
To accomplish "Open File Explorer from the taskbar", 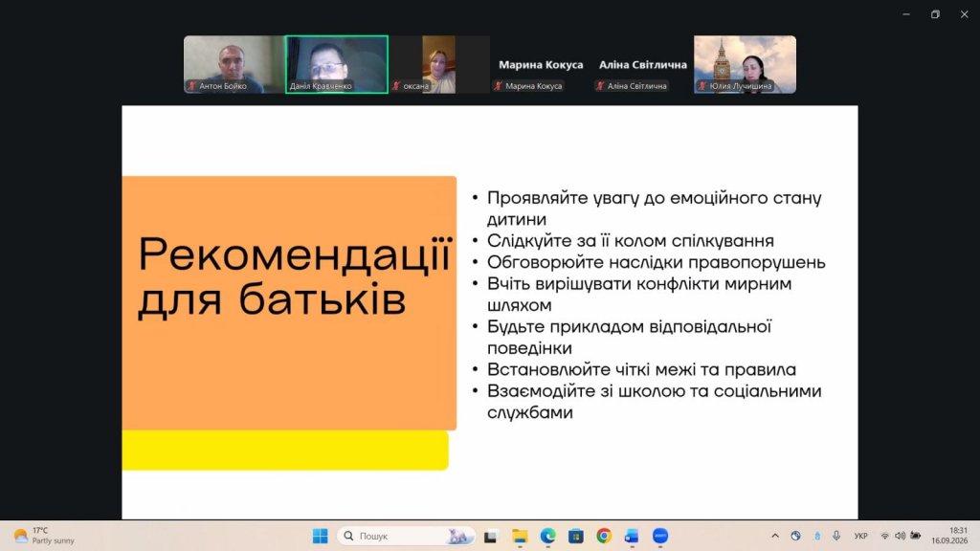I will coord(520,536).
